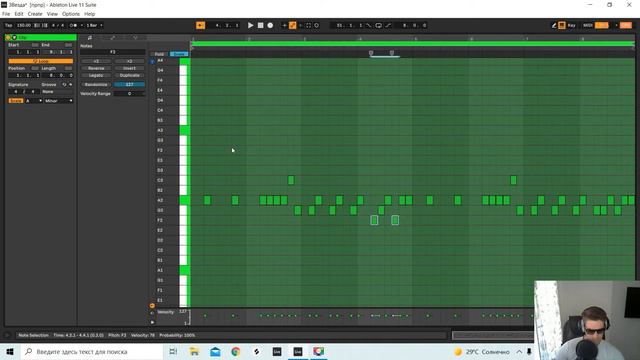Viewport: 640px width, 360px height.
Task: Click the Legato button
Action: coord(96,76)
